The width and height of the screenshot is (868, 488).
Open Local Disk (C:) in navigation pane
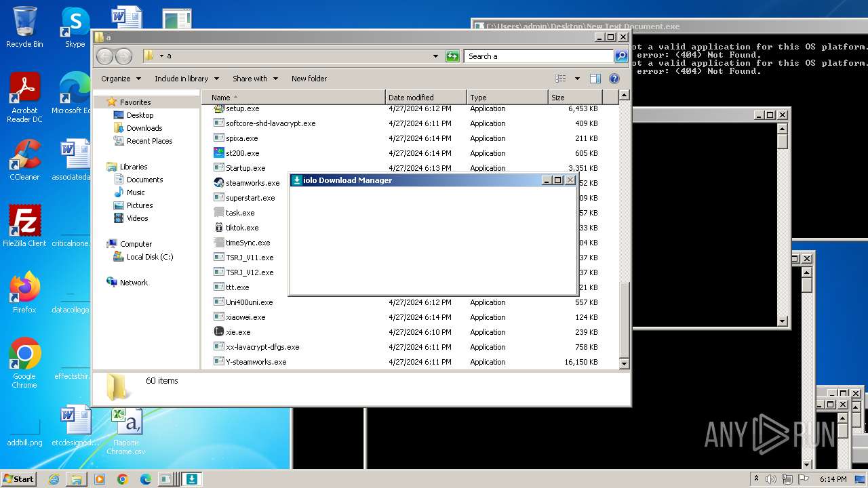click(x=149, y=257)
